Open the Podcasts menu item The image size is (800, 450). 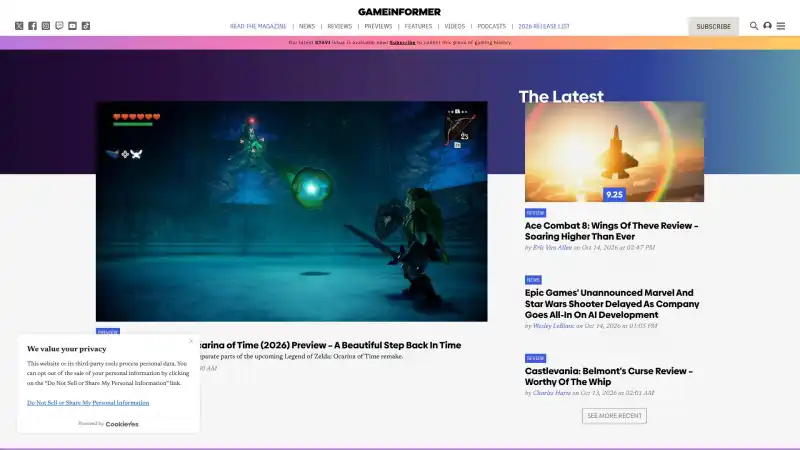point(492,26)
